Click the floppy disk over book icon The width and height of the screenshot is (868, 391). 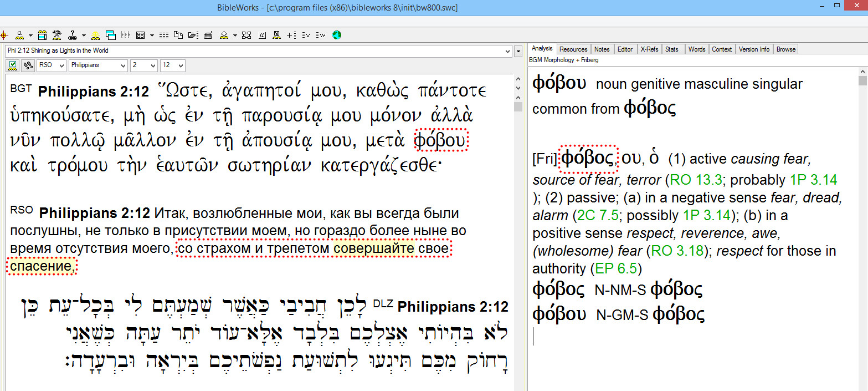click(276, 35)
